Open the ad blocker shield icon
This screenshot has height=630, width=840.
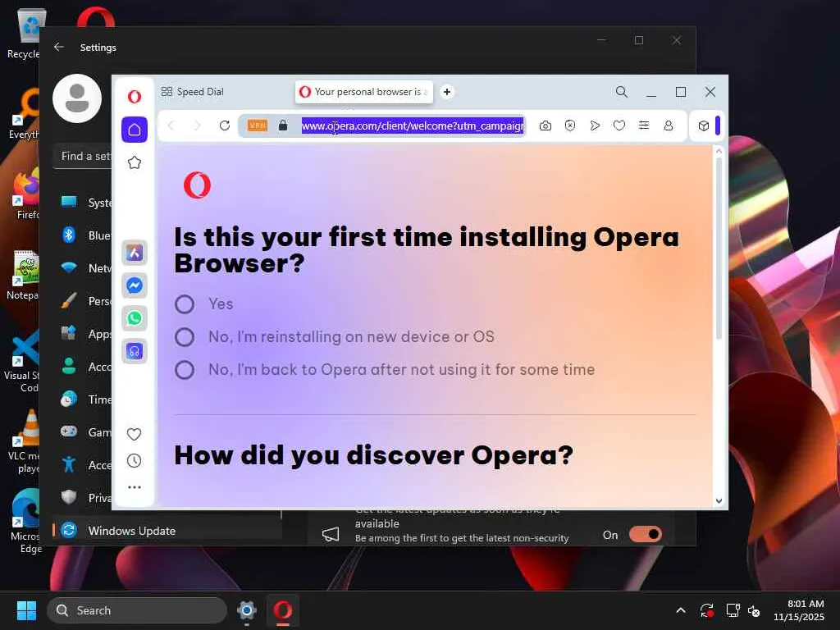(570, 126)
